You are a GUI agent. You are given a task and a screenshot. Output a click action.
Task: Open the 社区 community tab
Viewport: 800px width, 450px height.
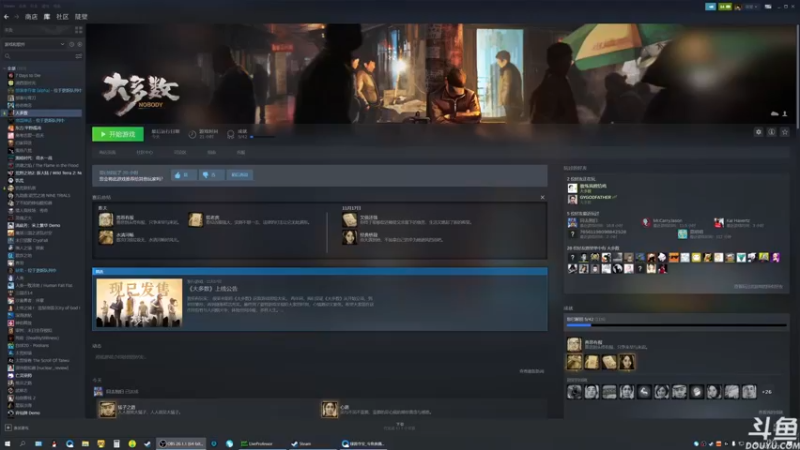click(62, 17)
